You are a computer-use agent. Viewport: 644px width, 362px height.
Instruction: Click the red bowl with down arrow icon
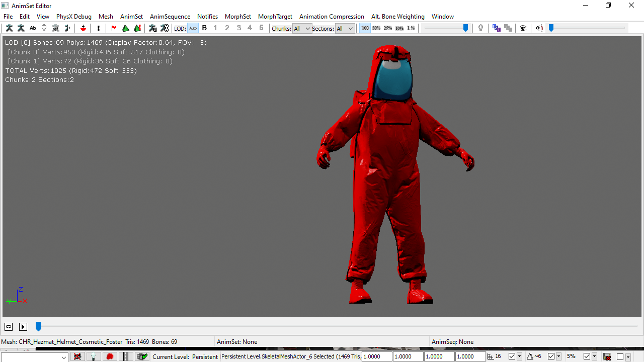(x=83, y=28)
